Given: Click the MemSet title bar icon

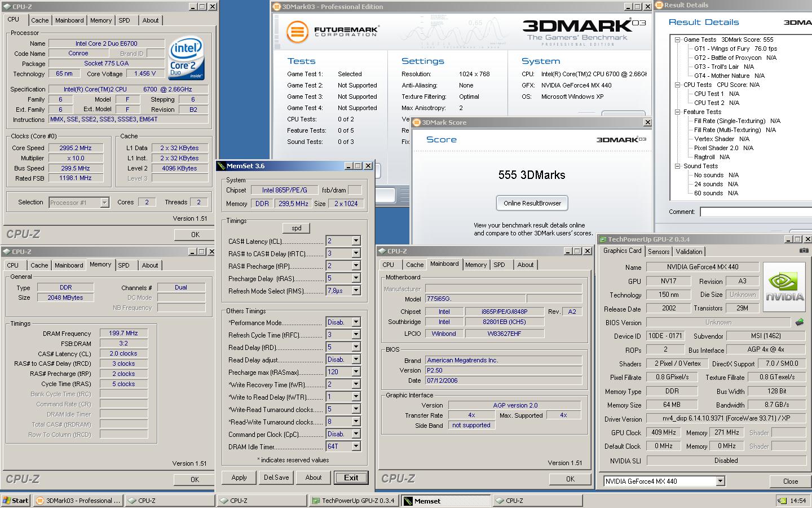Looking at the screenshot, I should (222, 166).
